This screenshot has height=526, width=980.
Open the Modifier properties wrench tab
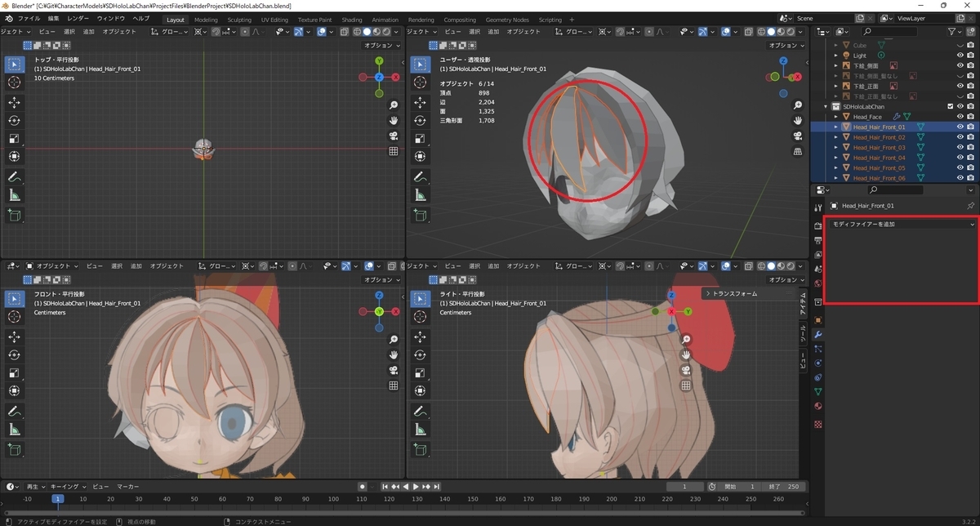pos(818,334)
